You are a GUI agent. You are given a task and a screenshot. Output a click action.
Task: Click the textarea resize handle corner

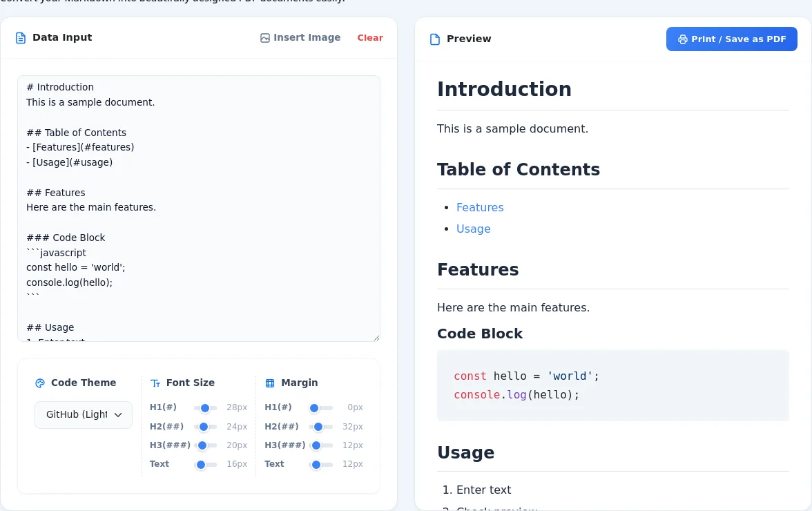coord(376,338)
